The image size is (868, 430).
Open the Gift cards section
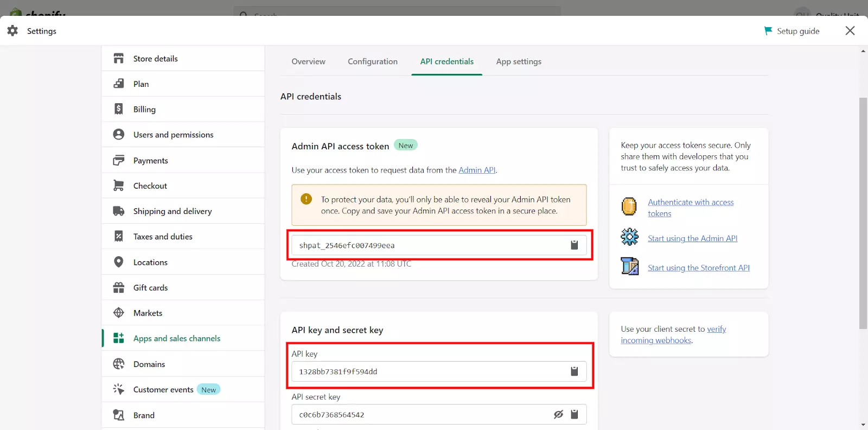pos(150,288)
